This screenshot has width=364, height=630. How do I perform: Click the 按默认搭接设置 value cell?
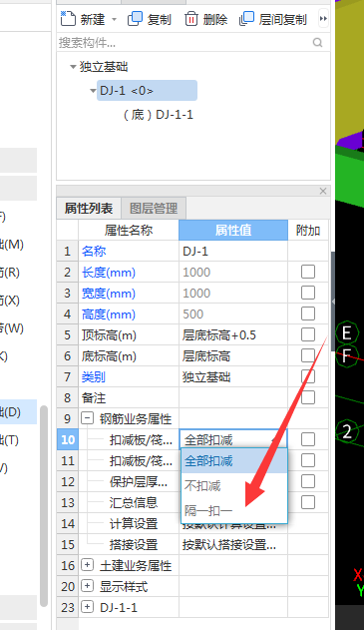coord(233,544)
